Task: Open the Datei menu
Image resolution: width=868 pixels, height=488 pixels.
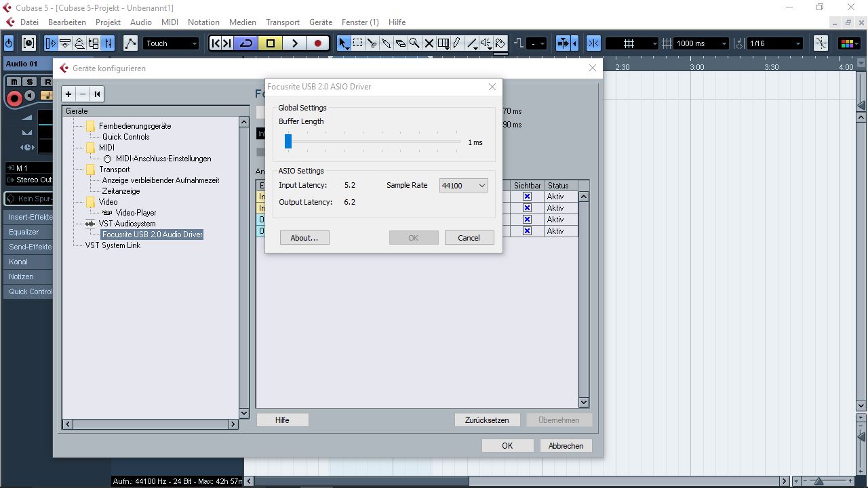Action: [29, 22]
